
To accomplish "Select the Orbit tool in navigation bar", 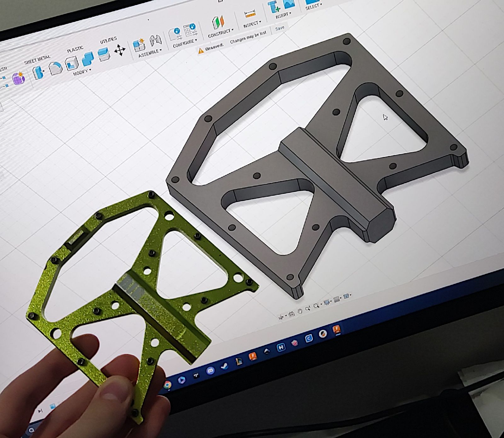I will pos(281,317).
